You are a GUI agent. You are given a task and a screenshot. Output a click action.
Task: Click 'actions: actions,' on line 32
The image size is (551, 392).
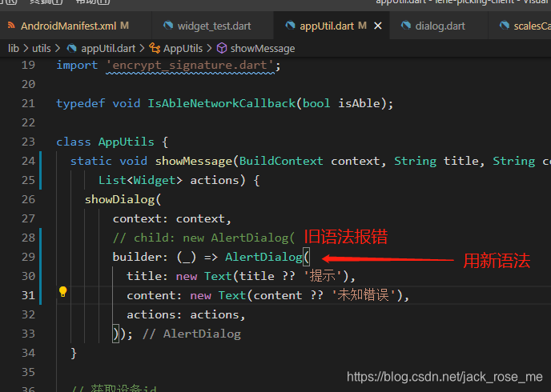point(186,314)
